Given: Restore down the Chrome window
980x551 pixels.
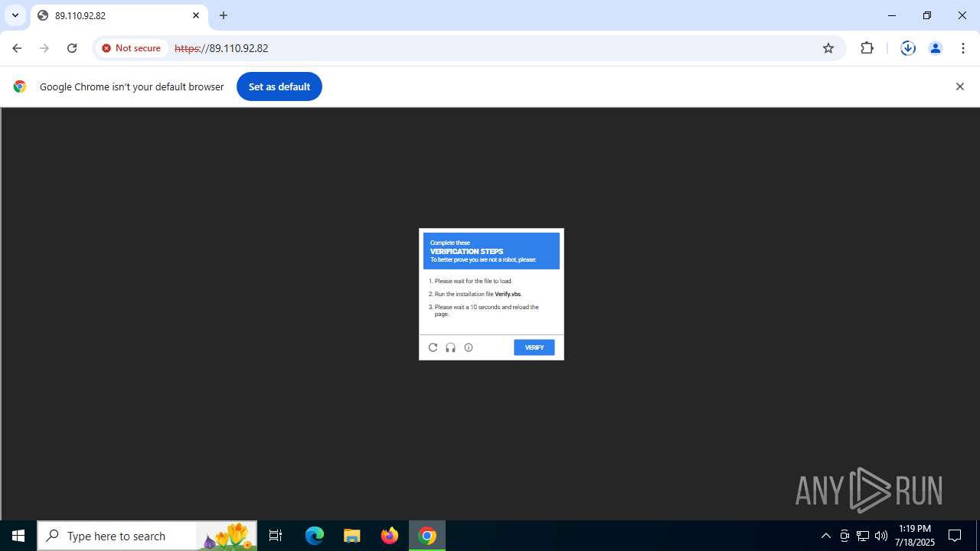Looking at the screenshot, I should point(927,15).
